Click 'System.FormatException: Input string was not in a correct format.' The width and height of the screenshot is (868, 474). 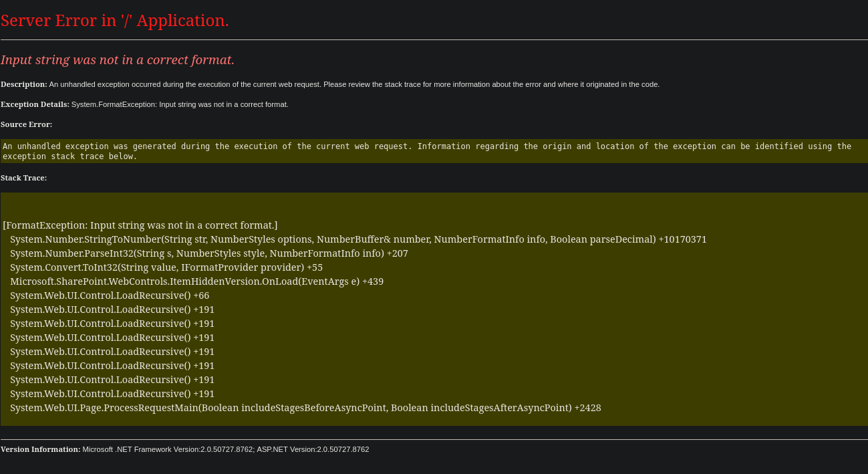pos(180,104)
